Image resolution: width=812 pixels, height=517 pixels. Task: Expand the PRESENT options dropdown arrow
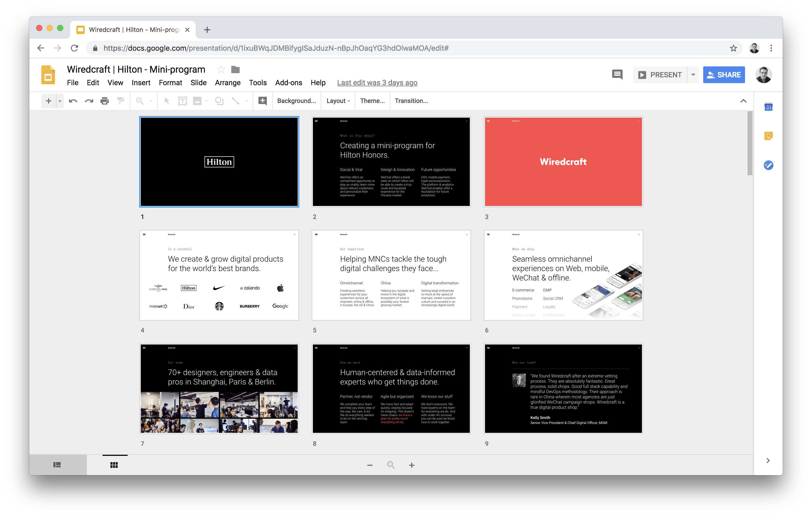693,75
